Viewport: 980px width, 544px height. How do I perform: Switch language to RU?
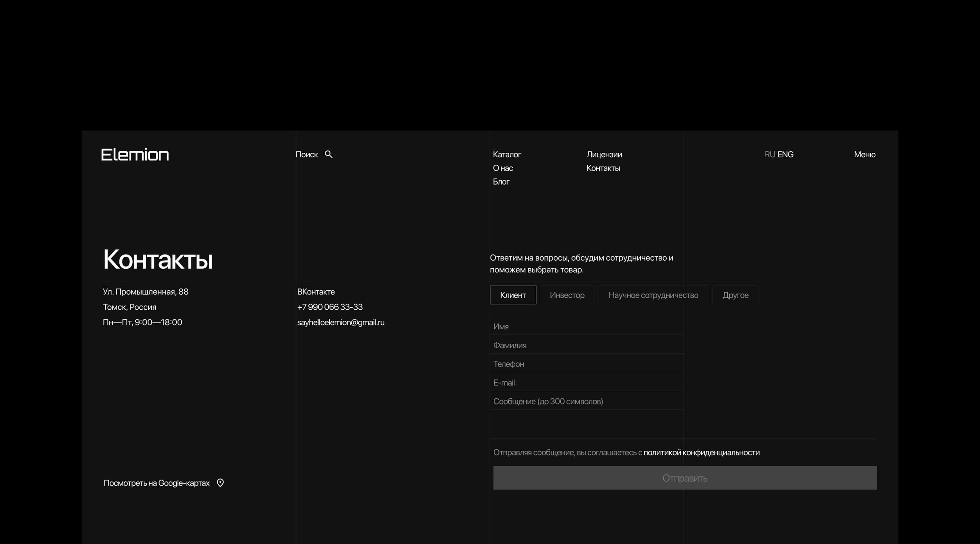[x=770, y=154]
